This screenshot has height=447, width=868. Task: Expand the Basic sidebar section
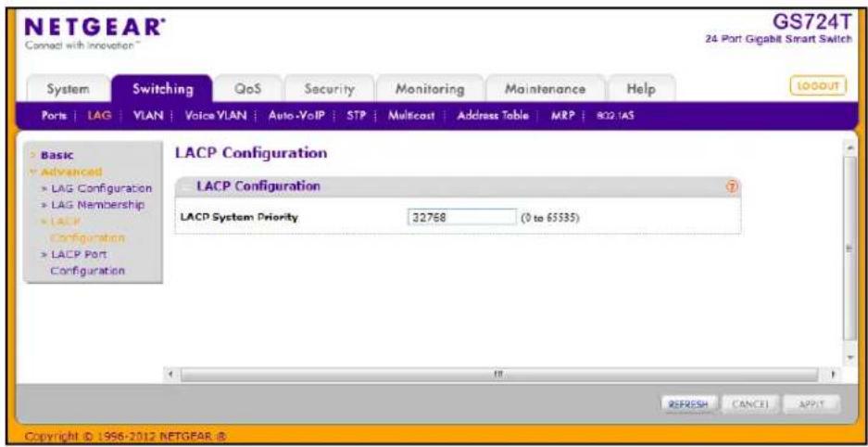click(57, 156)
